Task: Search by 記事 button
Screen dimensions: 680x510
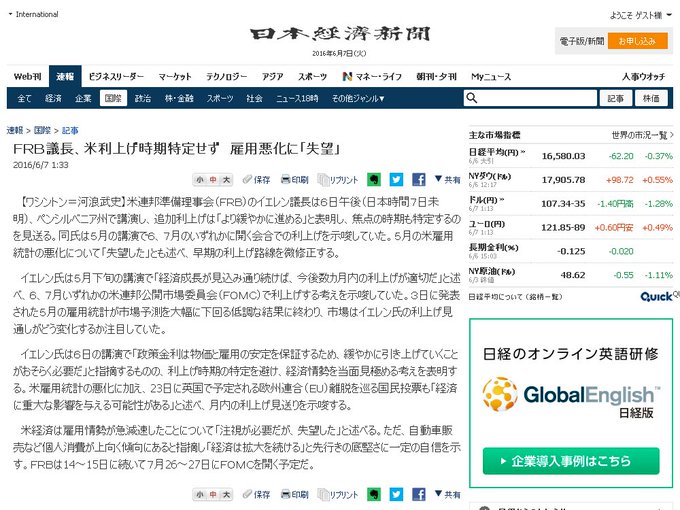Action: (615, 98)
